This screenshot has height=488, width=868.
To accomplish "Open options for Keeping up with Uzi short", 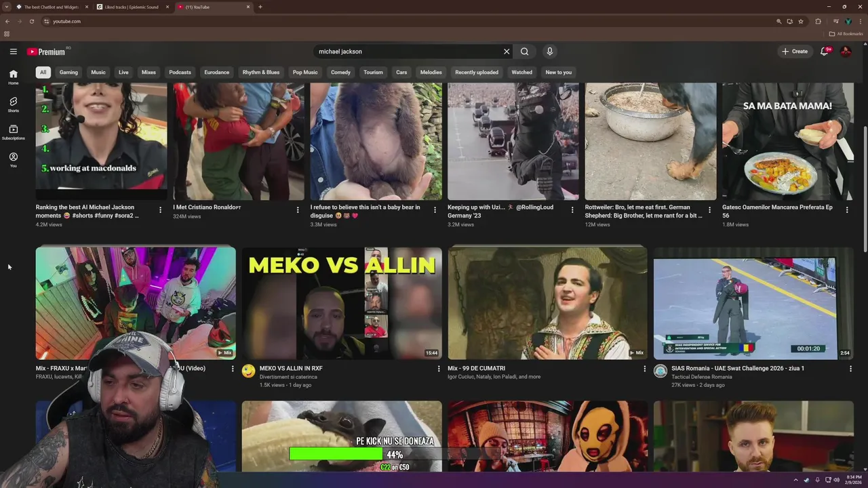I will tap(572, 210).
